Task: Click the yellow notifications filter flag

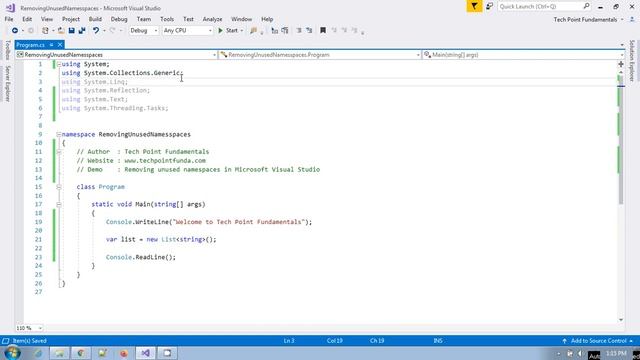Action: pyautogui.click(x=474, y=6)
